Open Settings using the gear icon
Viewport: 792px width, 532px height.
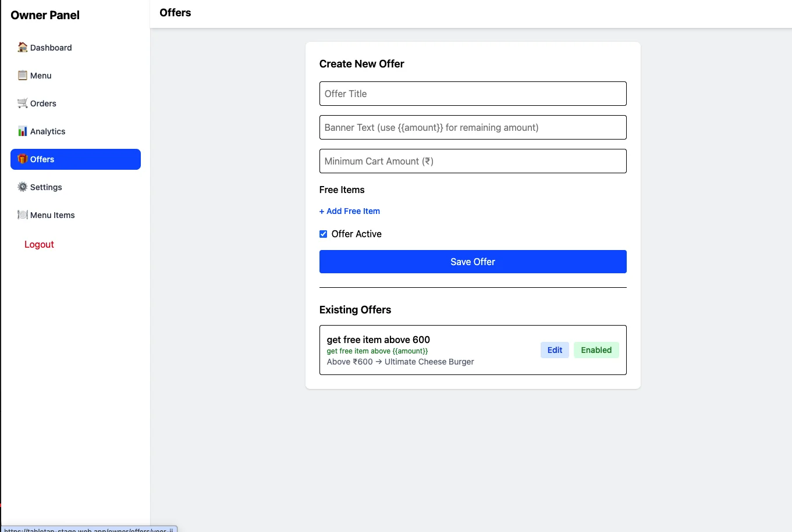click(x=22, y=187)
